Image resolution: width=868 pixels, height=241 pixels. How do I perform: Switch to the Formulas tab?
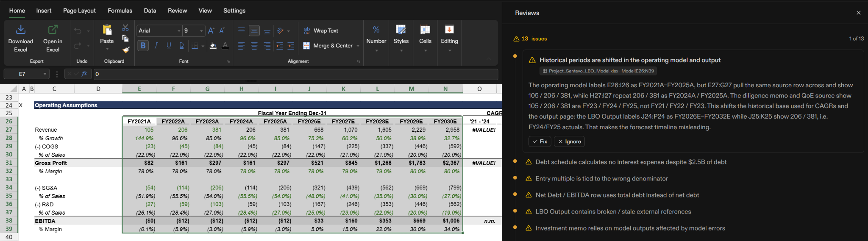pyautogui.click(x=120, y=11)
